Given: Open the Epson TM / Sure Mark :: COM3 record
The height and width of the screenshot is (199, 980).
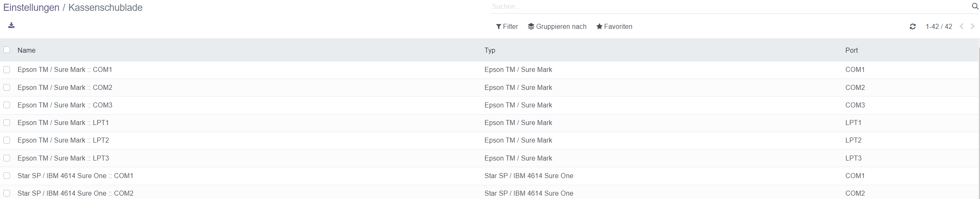Looking at the screenshot, I should click(x=65, y=105).
